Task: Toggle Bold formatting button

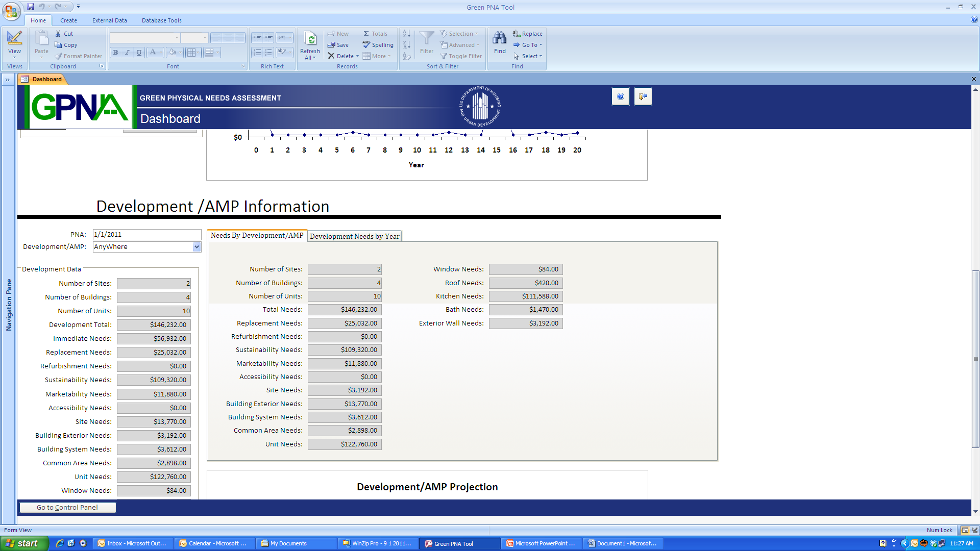Action: [x=116, y=53]
